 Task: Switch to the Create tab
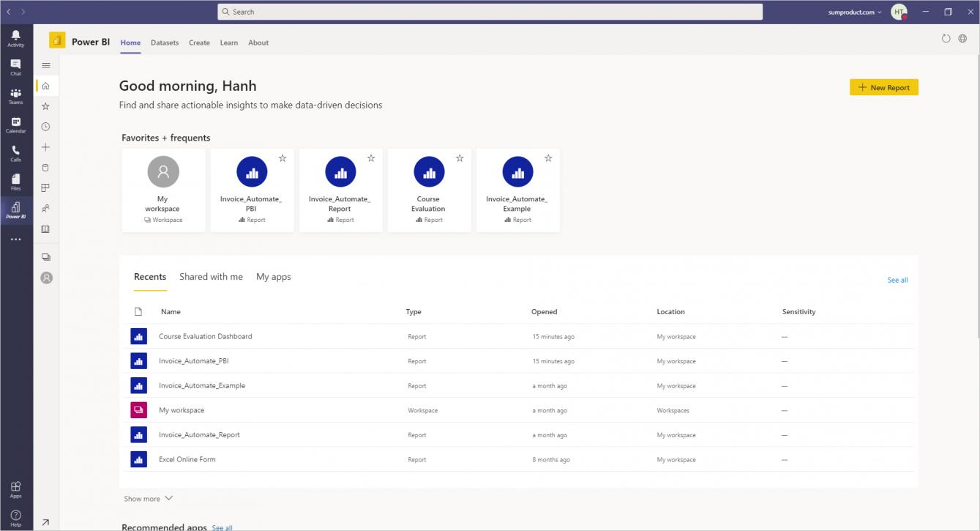tap(199, 42)
